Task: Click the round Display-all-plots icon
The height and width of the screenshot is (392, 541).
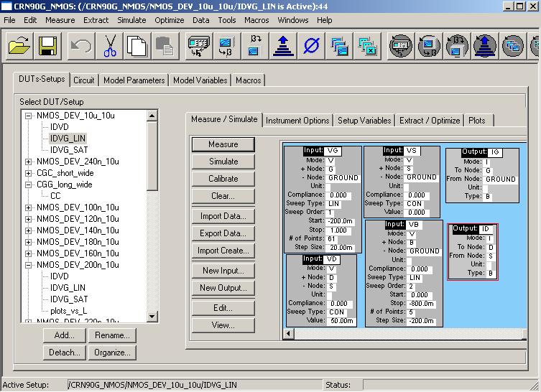Action: pos(513,46)
